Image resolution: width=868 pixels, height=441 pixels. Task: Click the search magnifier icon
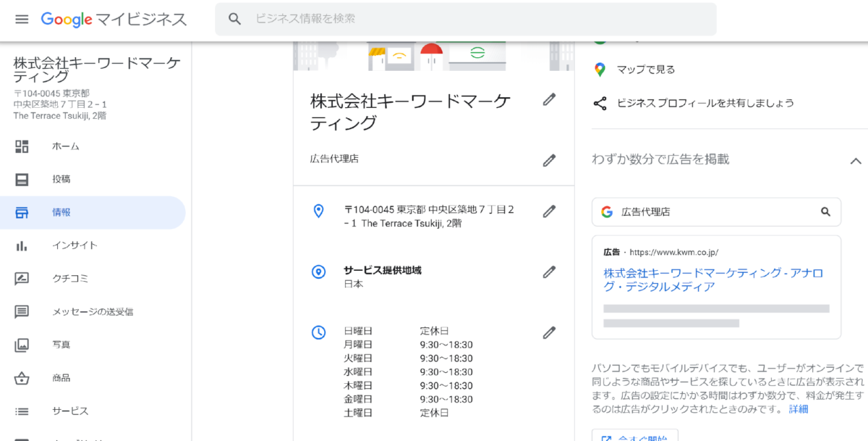tap(234, 19)
